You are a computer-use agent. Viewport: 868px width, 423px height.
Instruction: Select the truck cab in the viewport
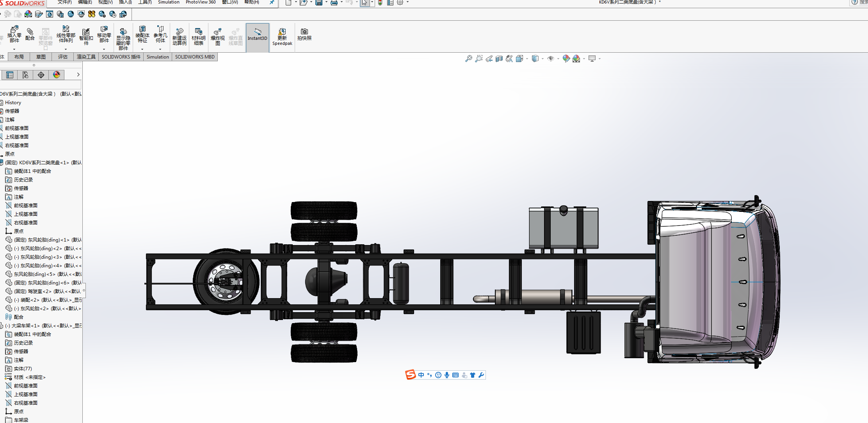point(714,282)
